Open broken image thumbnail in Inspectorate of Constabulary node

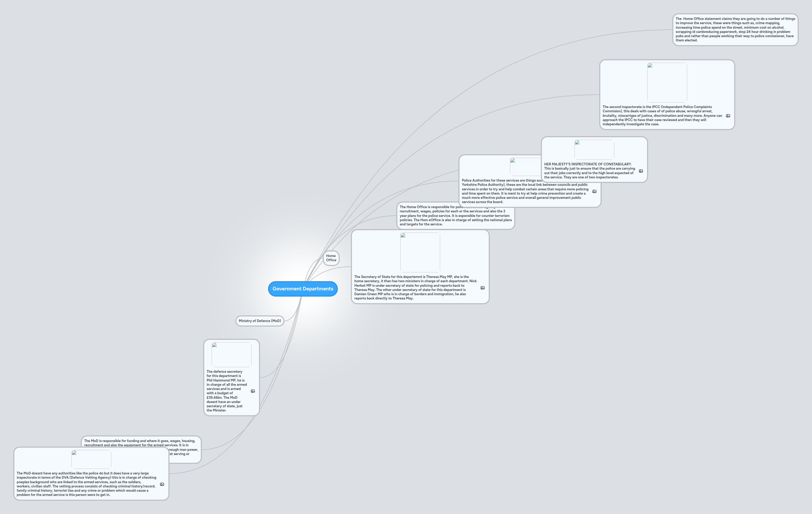(594, 150)
